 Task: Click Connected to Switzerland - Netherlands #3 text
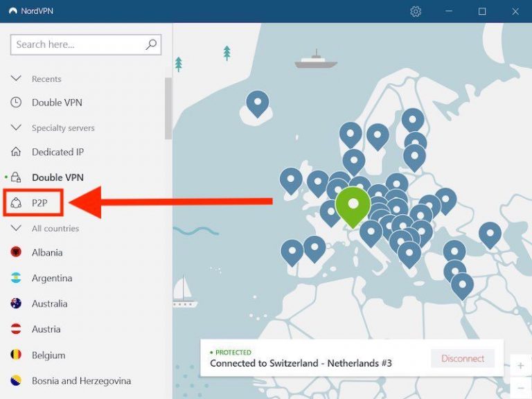[301, 363]
